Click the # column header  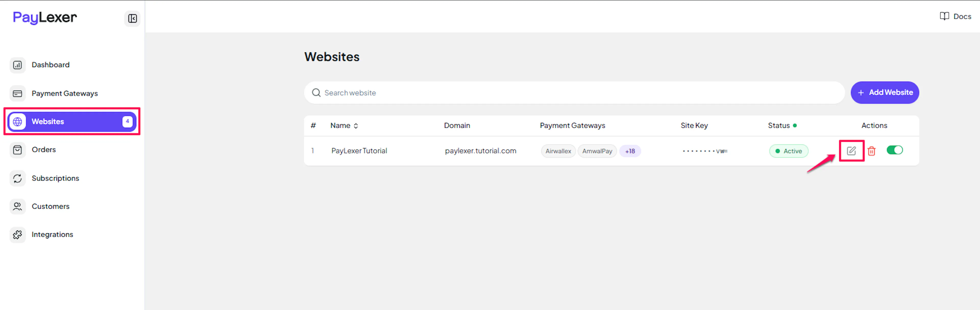click(x=313, y=126)
